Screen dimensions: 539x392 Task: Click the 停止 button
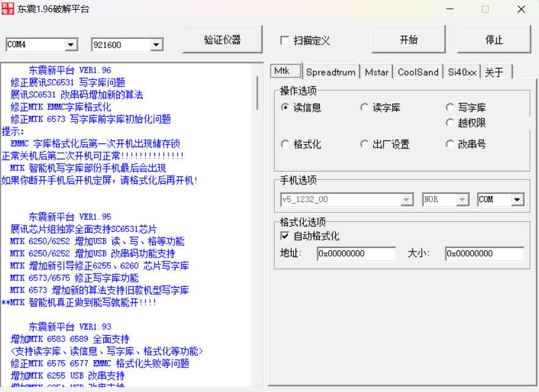click(494, 40)
